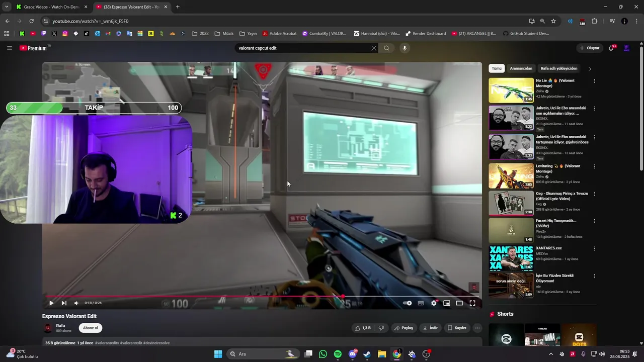Open Render Dashboard bookmark
The height and width of the screenshot is (362, 644).
pyautogui.click(x=426, y=34)
